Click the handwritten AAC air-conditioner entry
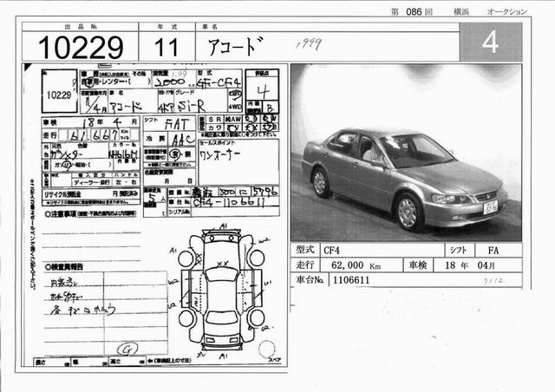Screen dimensions: 555x392 (182, 140)
